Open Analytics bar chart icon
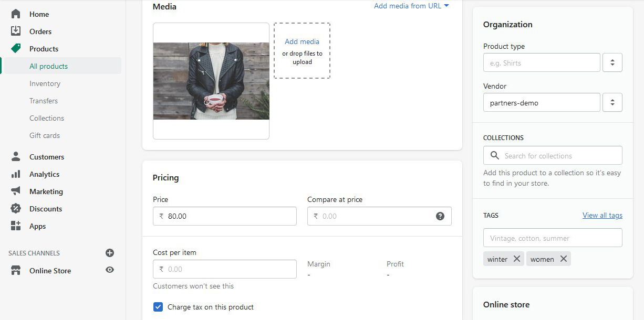The image size is (644, 320). pyautogui.click(x=16, y=174)
